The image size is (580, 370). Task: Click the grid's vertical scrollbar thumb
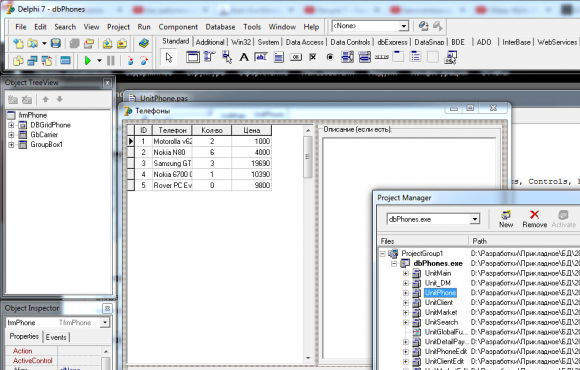[x=307, y=157]
